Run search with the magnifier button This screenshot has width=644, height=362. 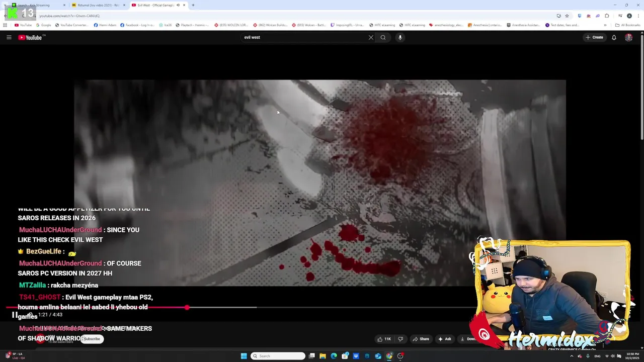[383, 37]
